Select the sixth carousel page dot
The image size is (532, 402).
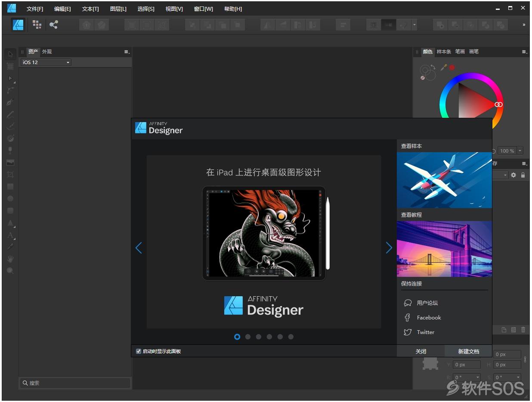[x=291, y=337]
